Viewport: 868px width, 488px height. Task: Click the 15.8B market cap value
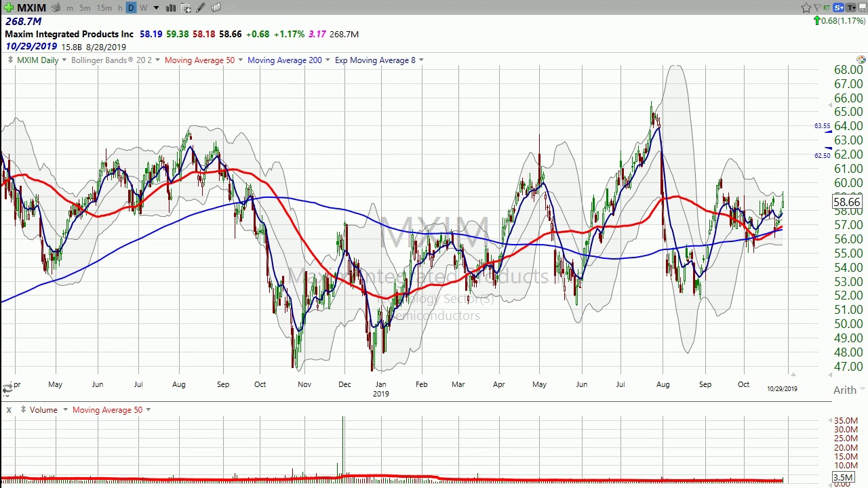[x=71, y=47]
